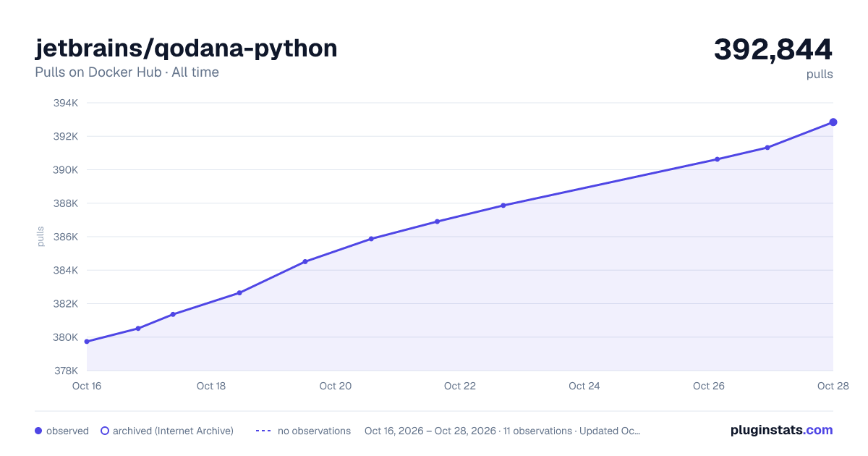This screenshot has height=456, width=868.
Task: Select the 'Pulls on Docker Hub · All time' subtitle
Action: 127,72
